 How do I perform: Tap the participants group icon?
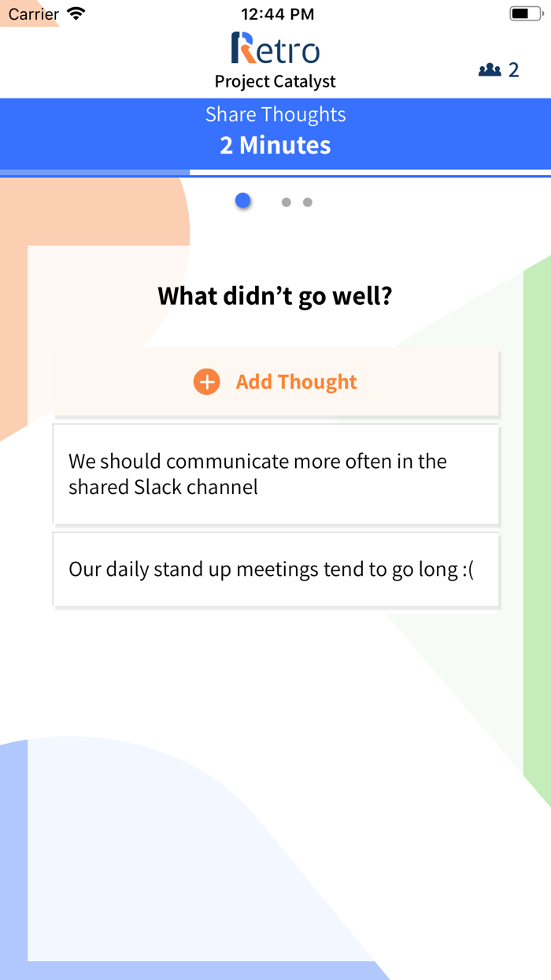(490, 70)
